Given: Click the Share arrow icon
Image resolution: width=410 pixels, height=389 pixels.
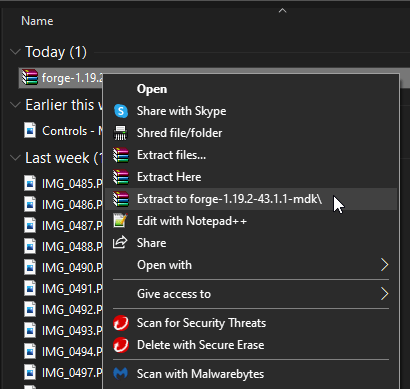Looking at the screenshot, I should pos(120,242).
